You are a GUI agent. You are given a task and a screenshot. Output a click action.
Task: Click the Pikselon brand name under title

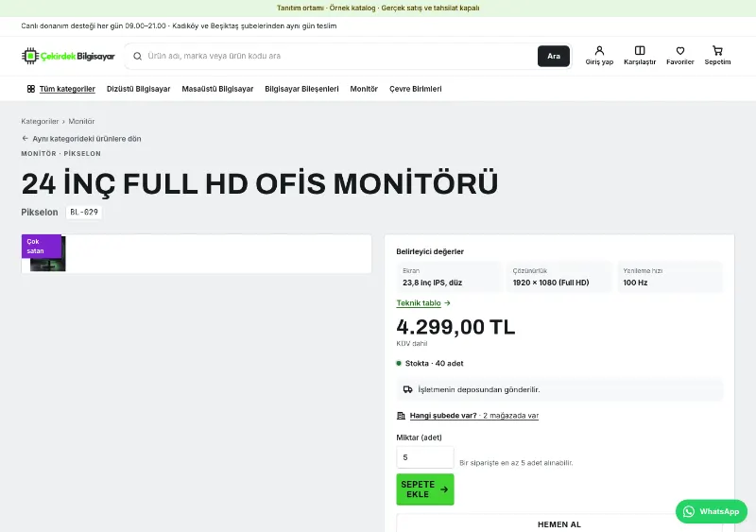pyautogui.click(x=40, y=213)
